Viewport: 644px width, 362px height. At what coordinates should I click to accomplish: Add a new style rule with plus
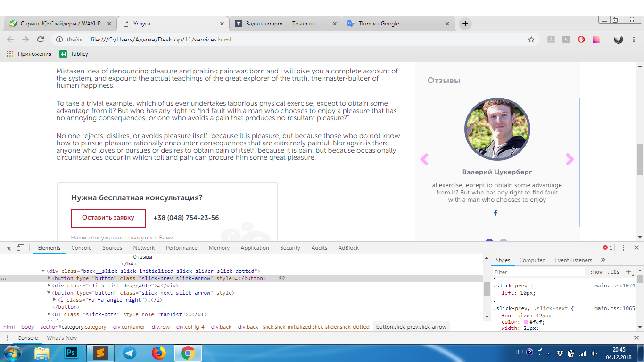[x=628, y=272]
